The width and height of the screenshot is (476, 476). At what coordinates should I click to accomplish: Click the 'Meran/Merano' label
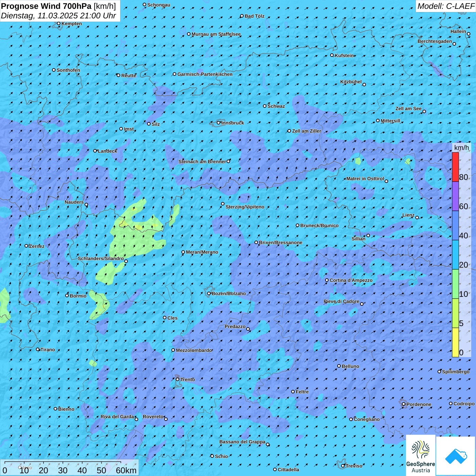pos(202,252)
